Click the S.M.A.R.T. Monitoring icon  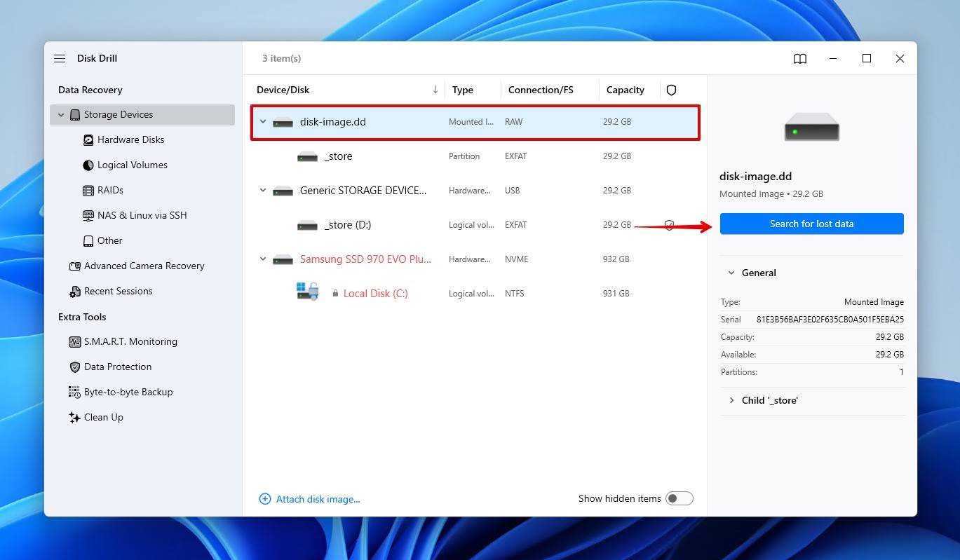[x=75, y=342]
